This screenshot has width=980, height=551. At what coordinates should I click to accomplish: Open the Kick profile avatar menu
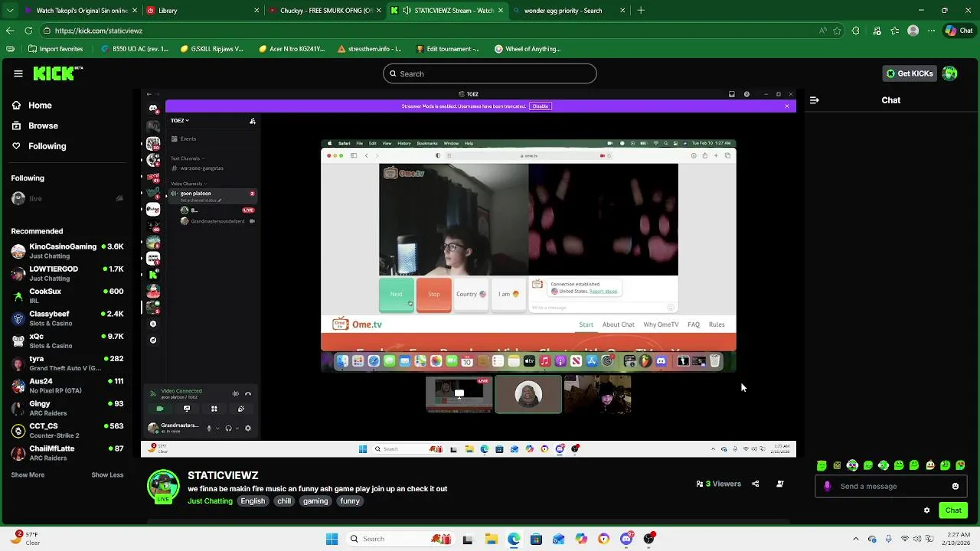pos(950,73)
